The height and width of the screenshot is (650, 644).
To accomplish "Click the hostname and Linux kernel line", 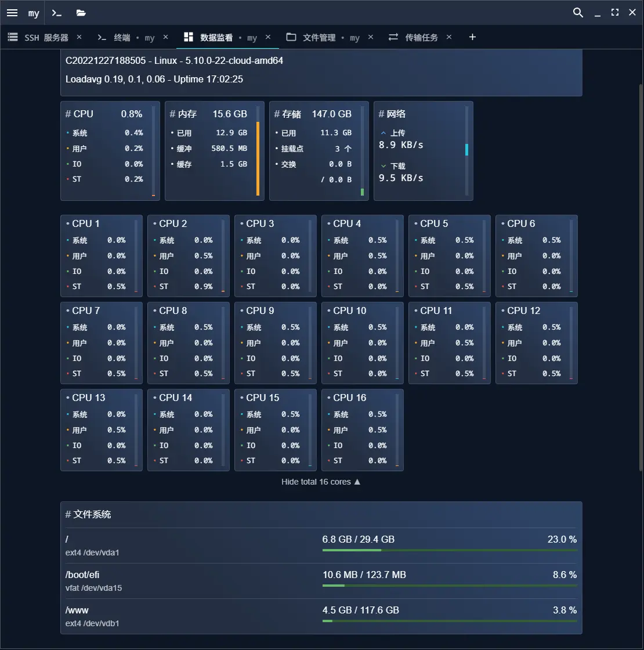I will pyautogui.click(x=174, y=60).
